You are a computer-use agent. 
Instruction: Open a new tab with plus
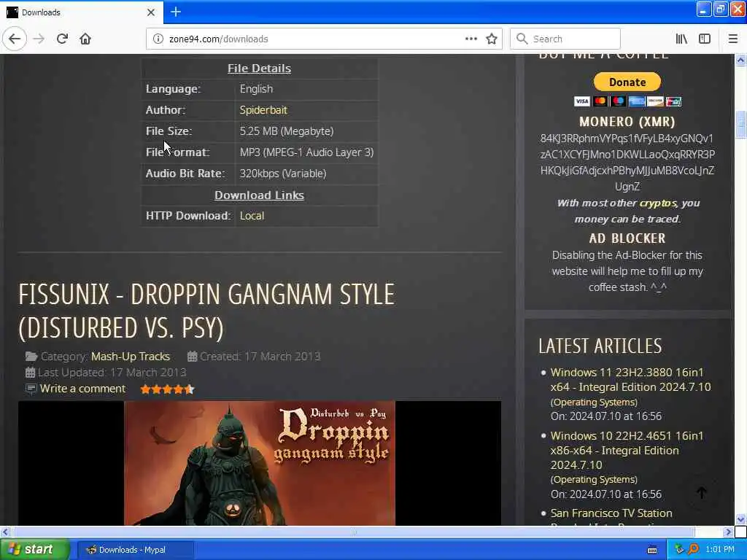pos(176,12)
